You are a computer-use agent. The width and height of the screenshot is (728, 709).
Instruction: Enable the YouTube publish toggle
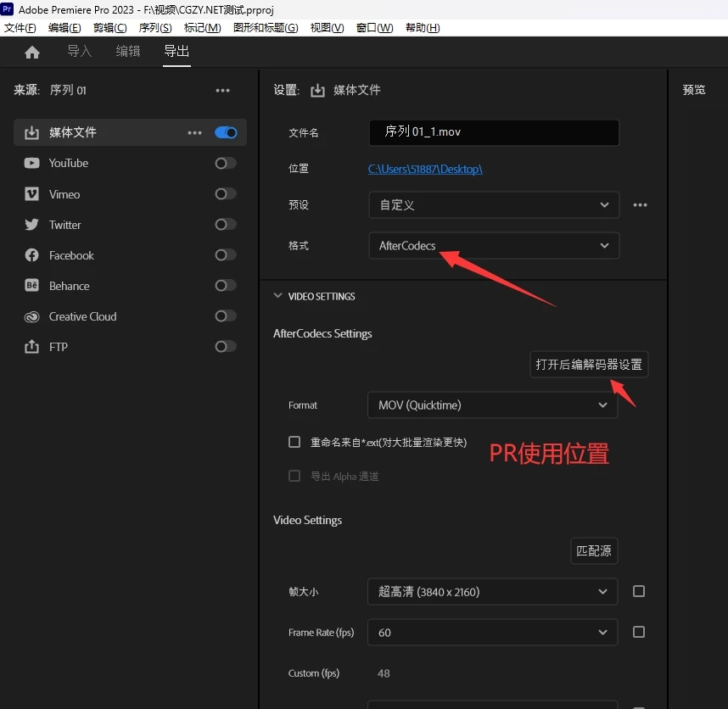[226, 164]
